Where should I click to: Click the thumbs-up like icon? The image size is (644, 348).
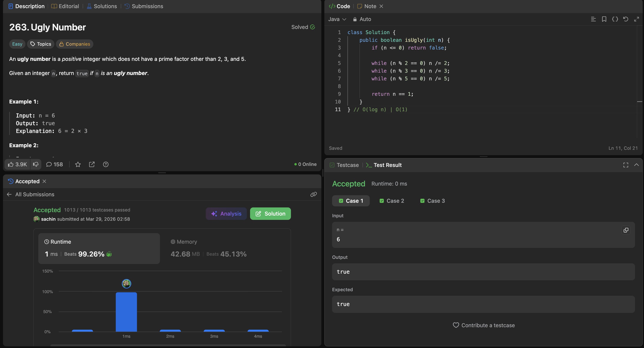click(11, 164)
